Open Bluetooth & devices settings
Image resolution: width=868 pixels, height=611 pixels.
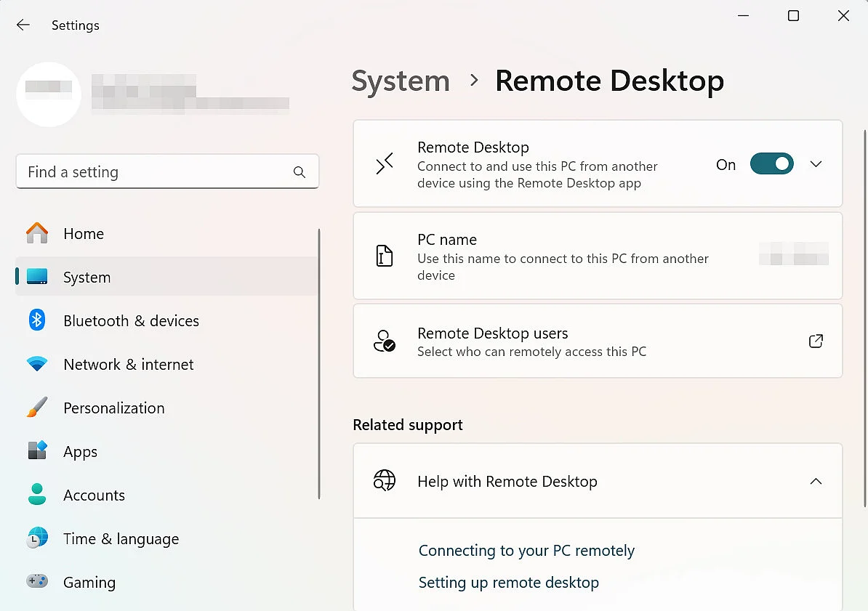pos(166,320)
